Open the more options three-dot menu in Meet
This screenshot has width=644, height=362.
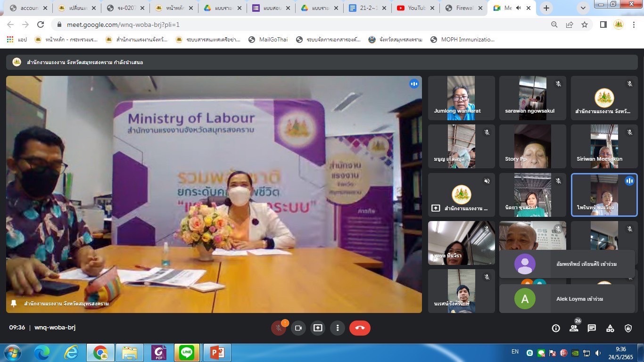coord(338,328)
